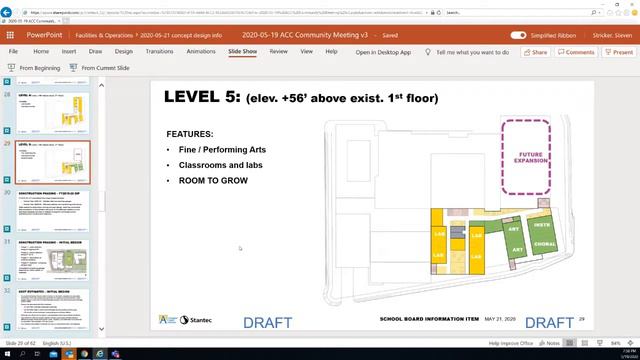The height and width of the screenshot is (360, 640).
Task: Click transition marker under slide 29 thumbnail
Action: coord(7,180)
